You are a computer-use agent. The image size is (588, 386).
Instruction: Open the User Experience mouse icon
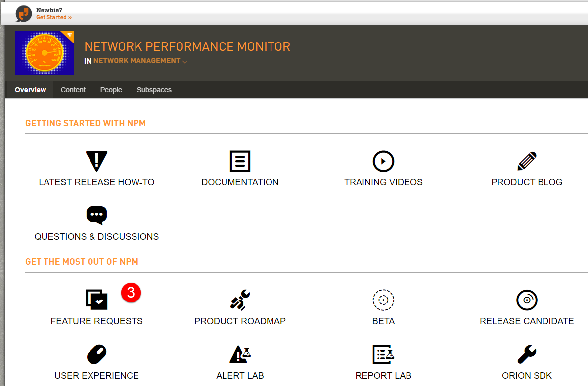97,354
